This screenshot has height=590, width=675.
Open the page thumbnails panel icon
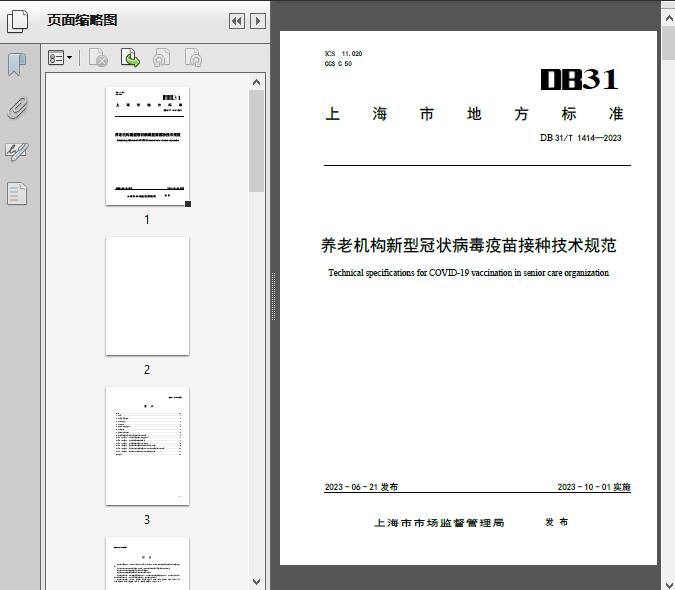[17, 21]
